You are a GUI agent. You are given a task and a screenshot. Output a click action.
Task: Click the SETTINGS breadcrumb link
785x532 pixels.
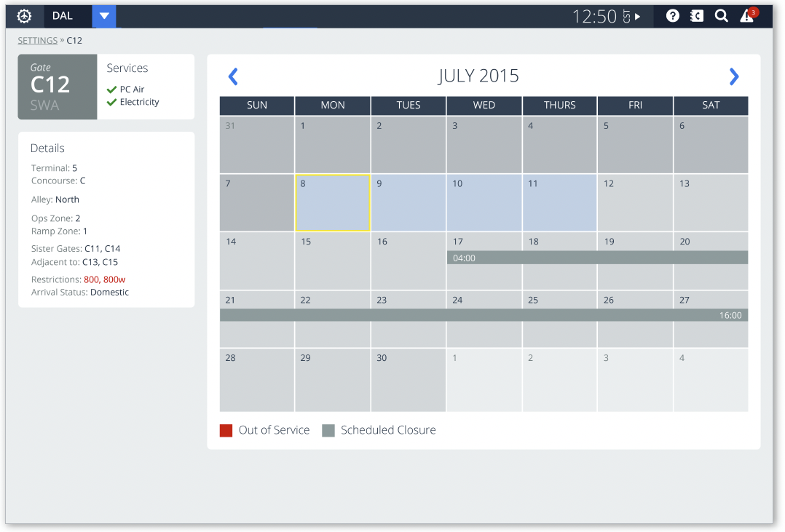pyautogui.click(x=37, y=41)
